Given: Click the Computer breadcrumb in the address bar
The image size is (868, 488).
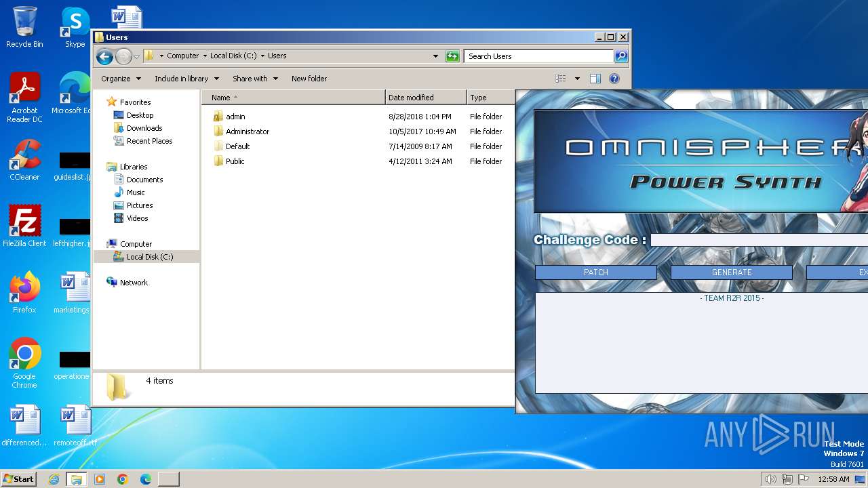Looking at the screenshot, I should point(183,56).
